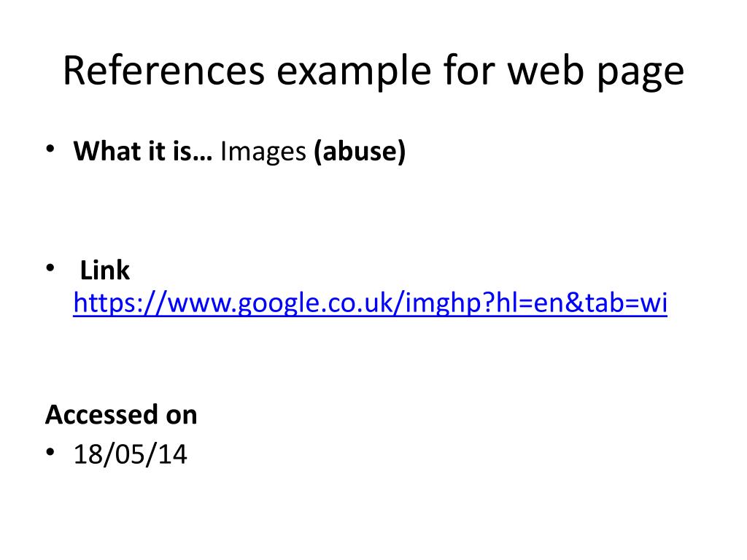Screen dimensions: 747x560
Task: Click the bullet before the 18/05/14 date
Action: click(50, 452)
